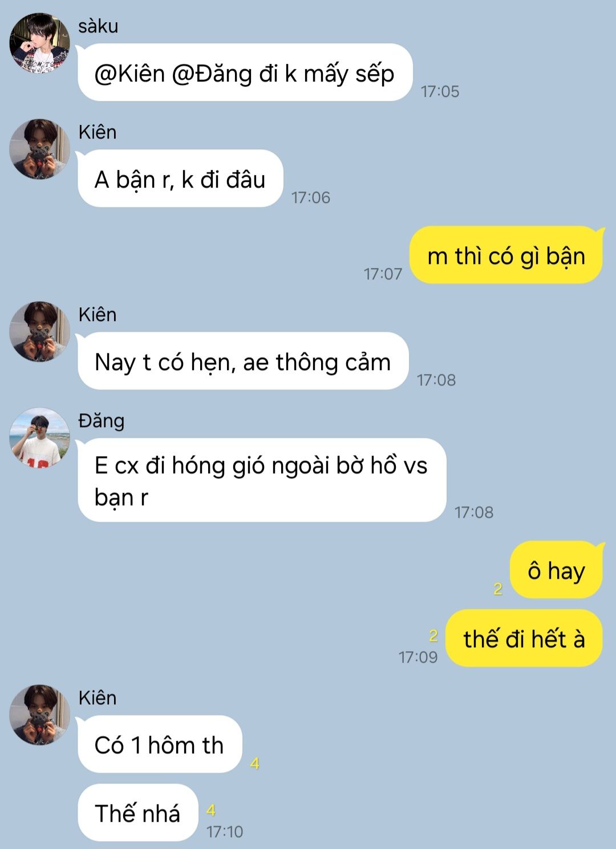Tap the yellow 'ô hay' bubble
Viewport: 616px width, 849px height.
[x=557, y=570]
